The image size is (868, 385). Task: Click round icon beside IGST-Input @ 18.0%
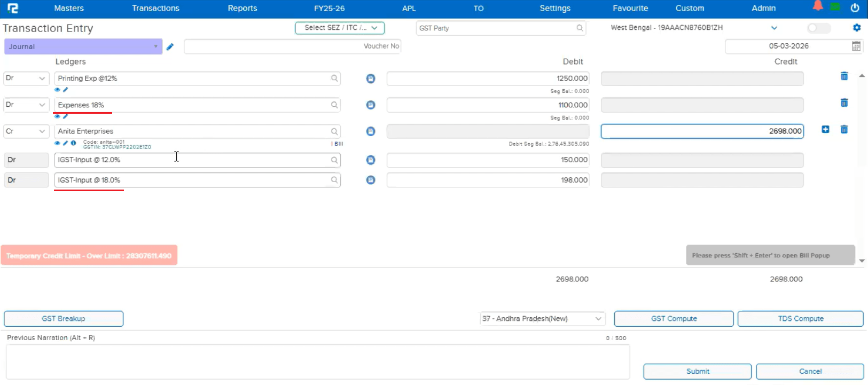coord(371,180)
